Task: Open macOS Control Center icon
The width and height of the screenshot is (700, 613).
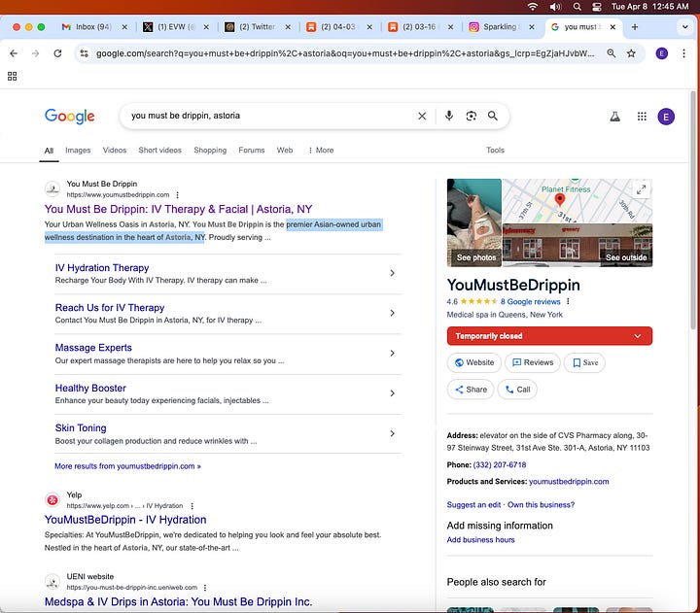Action: [x=596, y=7]
